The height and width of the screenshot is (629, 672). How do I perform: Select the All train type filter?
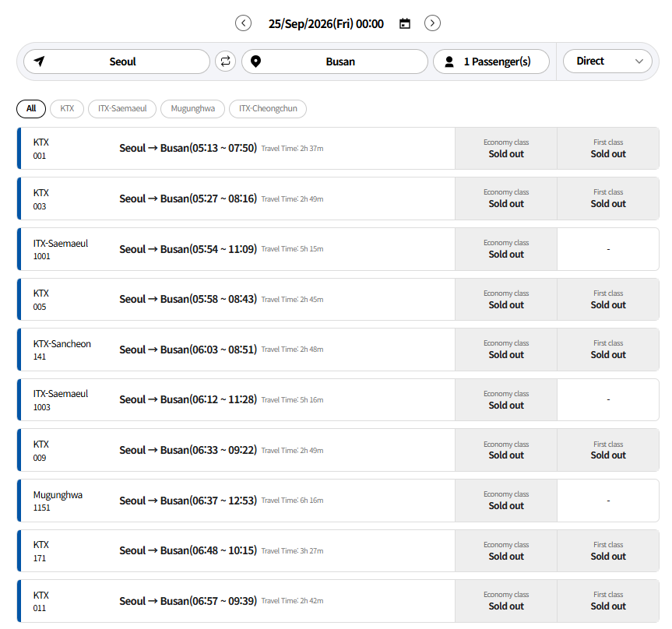pyautogui.click(x=31, y=108)
